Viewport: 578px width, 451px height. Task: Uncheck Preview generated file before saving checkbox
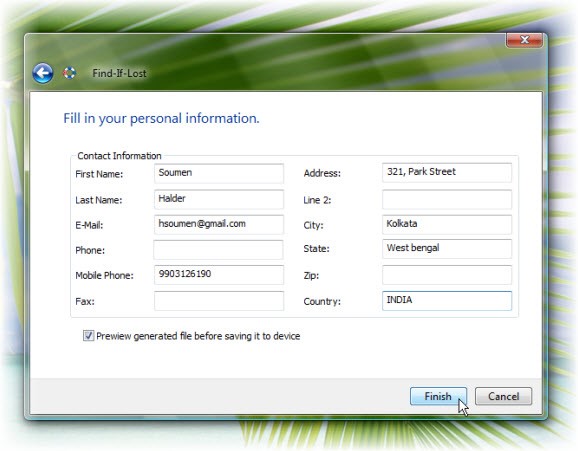(x=88, y=336)
